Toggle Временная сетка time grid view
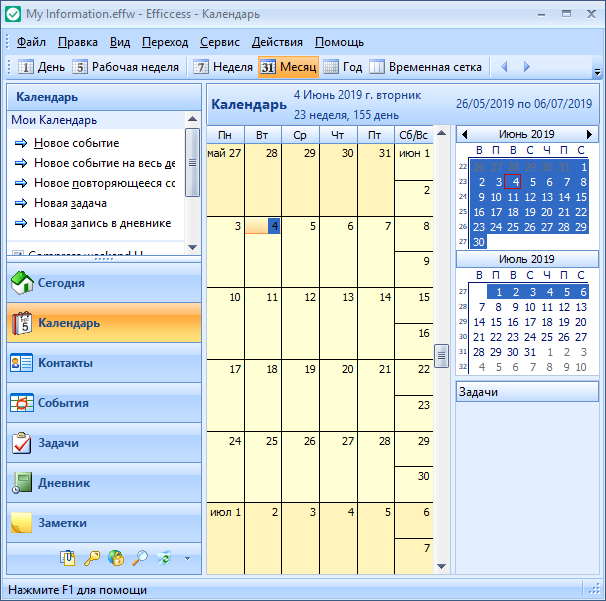Screen dimensions: 606x601 click(425, 67)
